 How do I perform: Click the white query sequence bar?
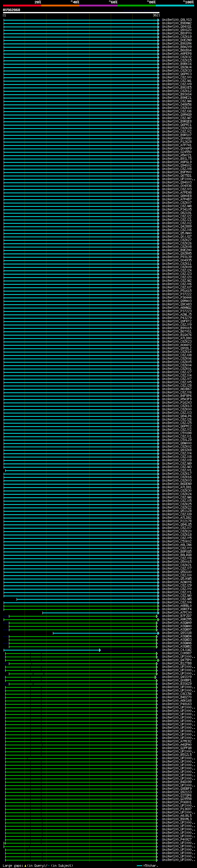[81, 12]
